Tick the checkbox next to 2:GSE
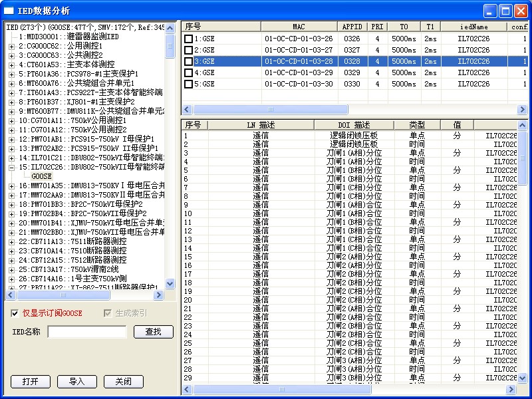Image resolution: width=532 pixels, height=399 pixels. (189, 50)
